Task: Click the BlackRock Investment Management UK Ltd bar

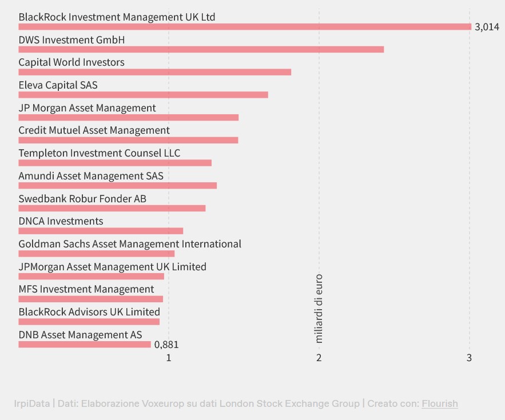Action: pos(245,27)
